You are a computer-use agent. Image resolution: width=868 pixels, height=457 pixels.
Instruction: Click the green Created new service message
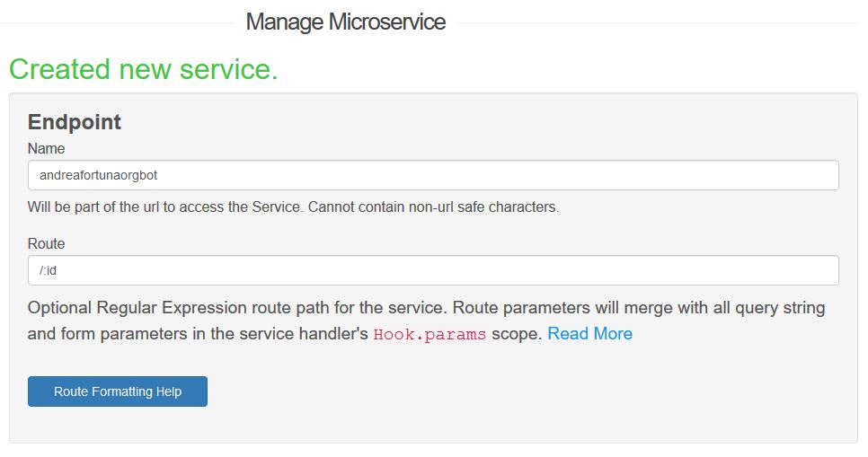pos(144,69)
